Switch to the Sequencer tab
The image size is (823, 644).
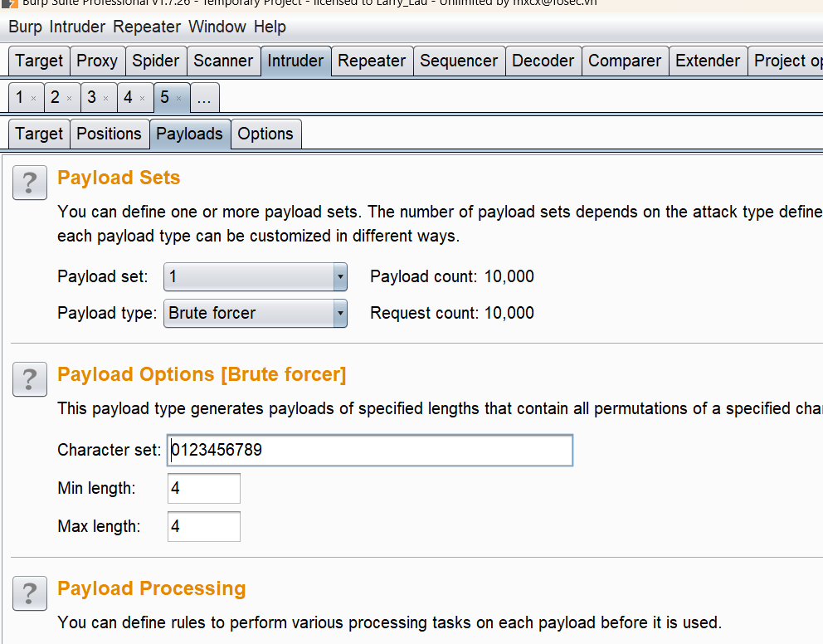point(460,61)
